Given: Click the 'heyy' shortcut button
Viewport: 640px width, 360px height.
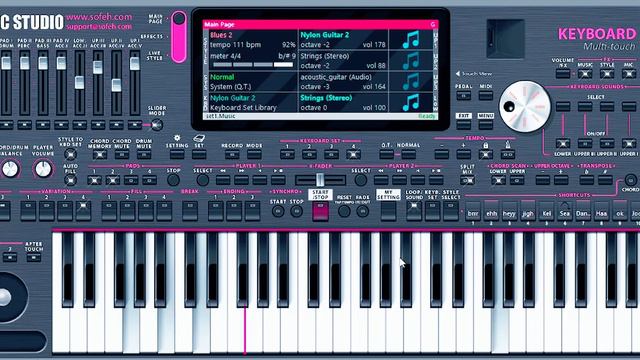Looking at the screenshot, I should click(509, 212).
